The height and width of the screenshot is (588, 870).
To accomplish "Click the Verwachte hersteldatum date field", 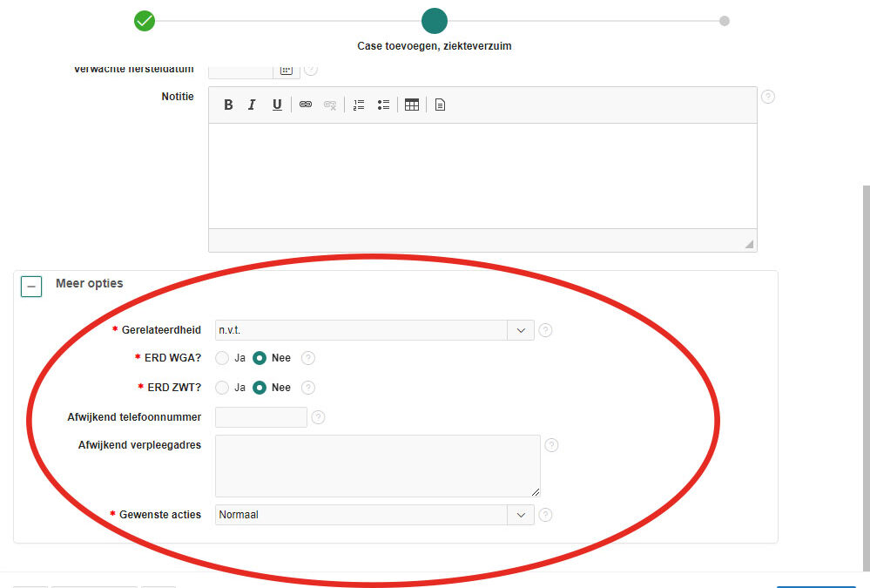I will pos(241,71).
